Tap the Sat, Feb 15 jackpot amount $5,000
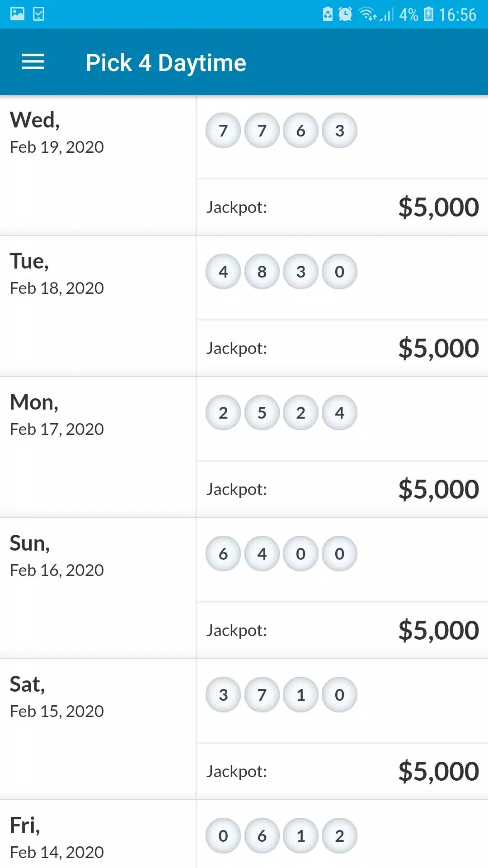Screen dimensions: 488x868 click(438, 771)
